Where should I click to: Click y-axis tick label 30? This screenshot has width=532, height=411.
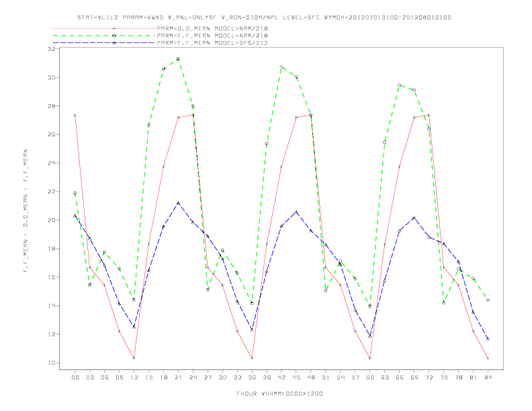(52, 77)
